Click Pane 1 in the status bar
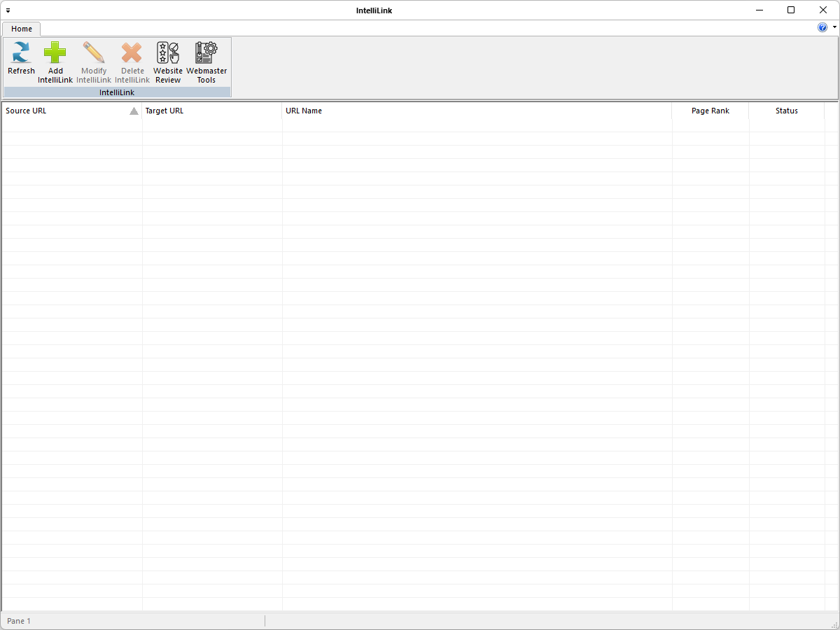840x630 pixels. coord(19,621)
